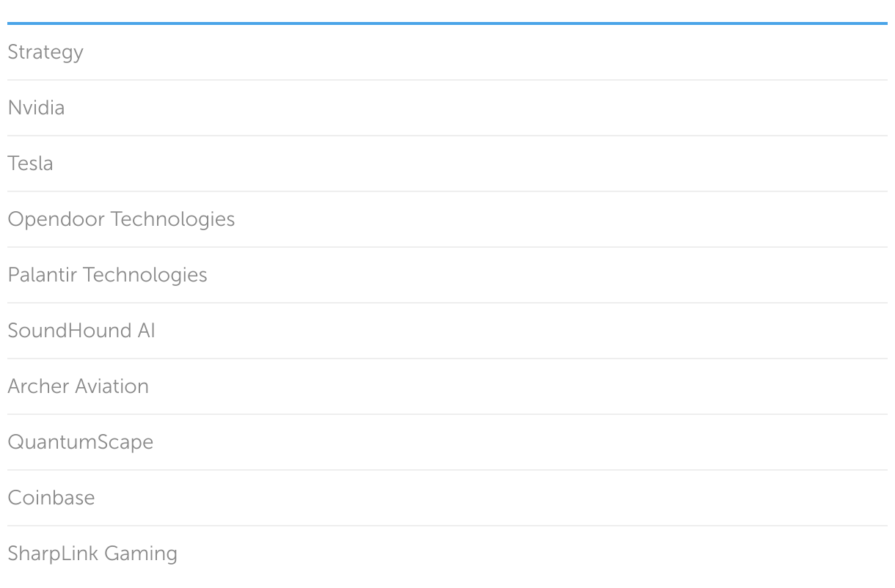Click the Archer Aviation row
This screenshot has height=588, width=895.
coord(447,386)
